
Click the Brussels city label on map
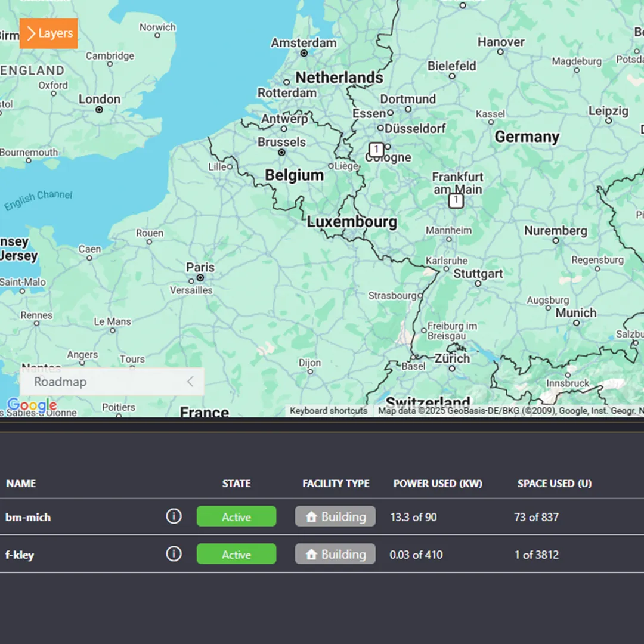click(x=281, y=142)
